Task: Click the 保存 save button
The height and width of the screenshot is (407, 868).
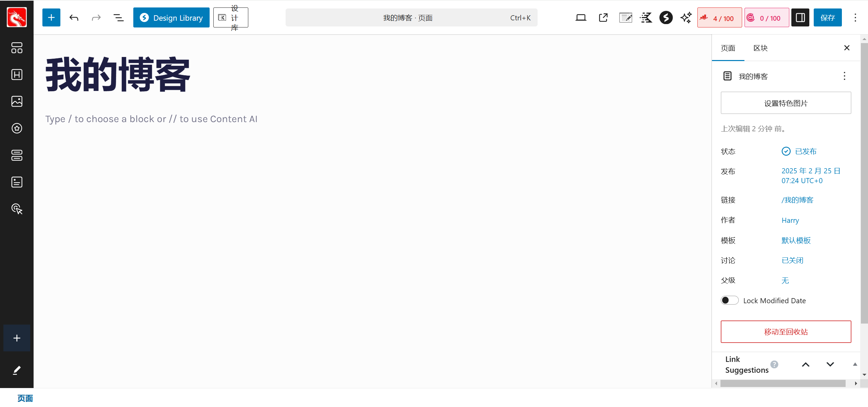Action: [x=828, y=17]
